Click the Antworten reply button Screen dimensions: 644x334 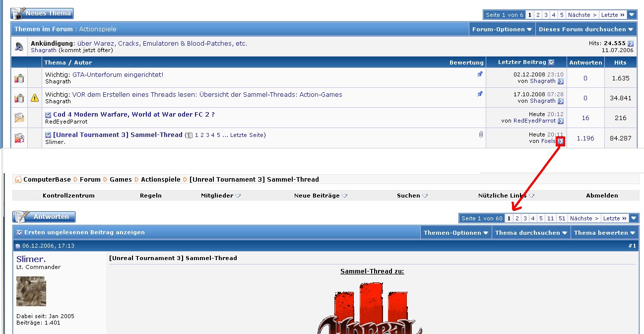[44, 217]
